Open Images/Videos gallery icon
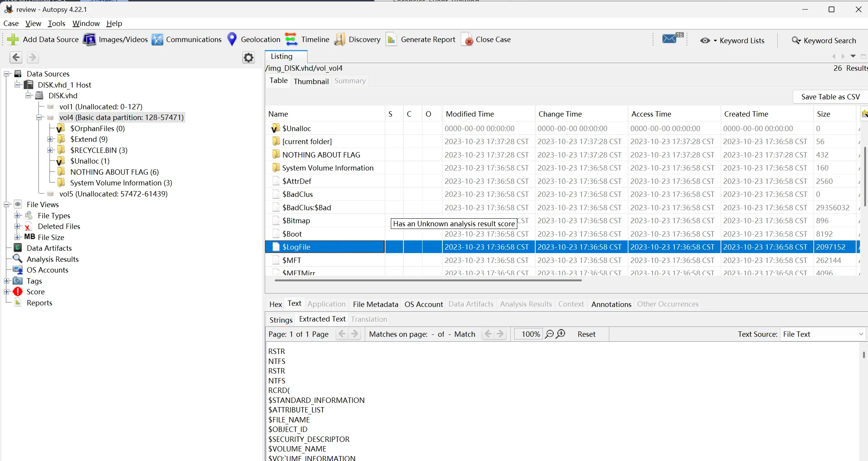Viewport: 868px width, 461px height. 89,39
